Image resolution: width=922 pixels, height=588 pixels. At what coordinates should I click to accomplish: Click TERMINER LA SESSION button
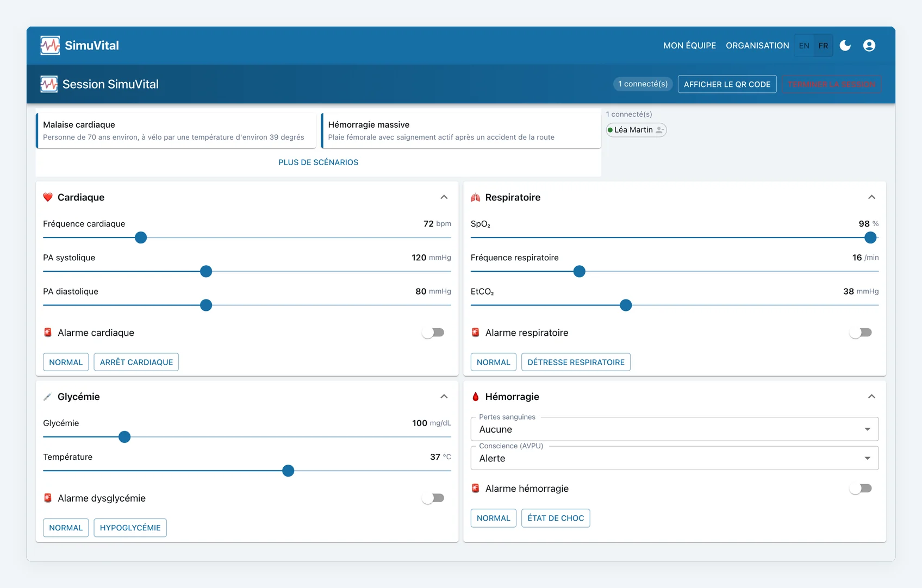click(x=831, y=84)
